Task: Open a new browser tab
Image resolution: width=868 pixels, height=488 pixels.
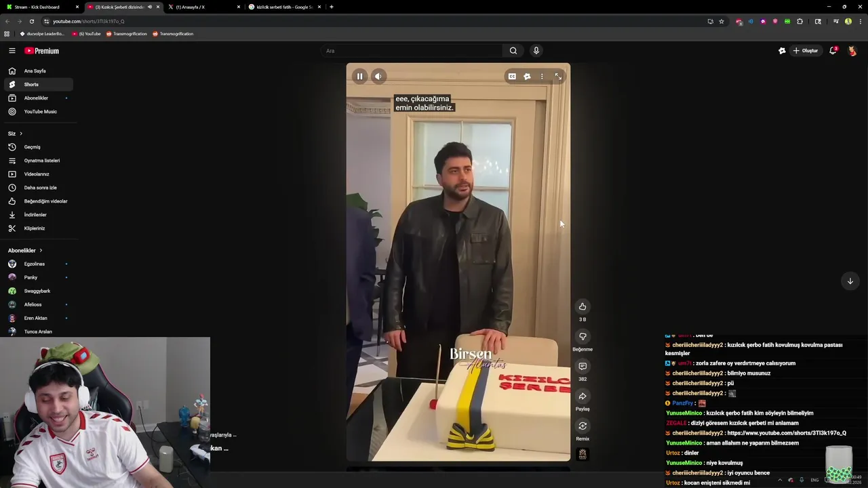Action: 332,7
